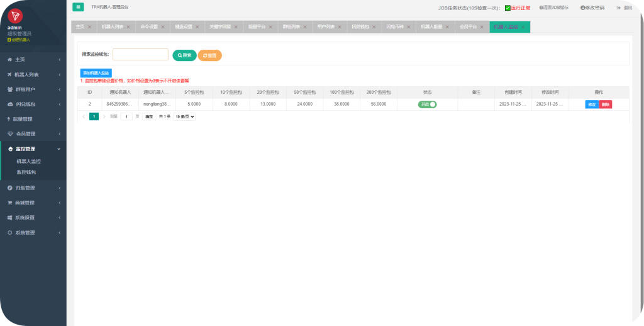Close the 能量平台 tab
Viewport: 644px width, 326px height.
[270, 26]
